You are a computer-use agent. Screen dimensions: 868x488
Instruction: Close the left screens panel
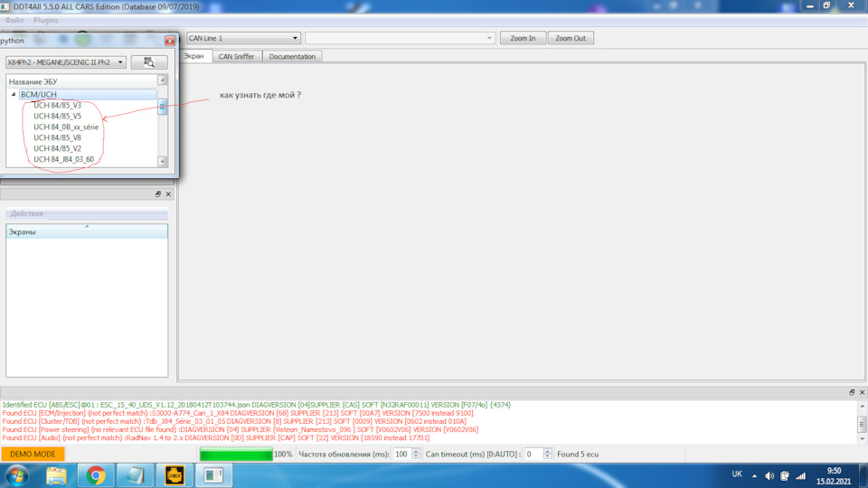click(168, 194)
